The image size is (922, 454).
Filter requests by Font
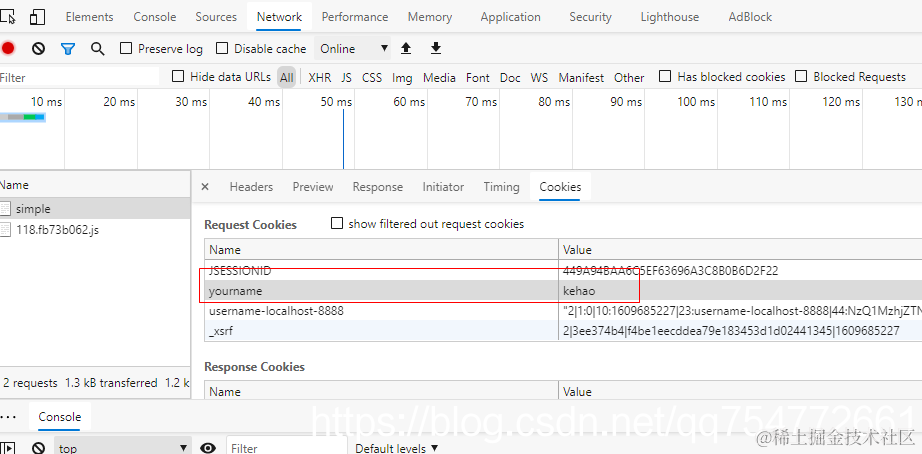(x=477, y=77)
